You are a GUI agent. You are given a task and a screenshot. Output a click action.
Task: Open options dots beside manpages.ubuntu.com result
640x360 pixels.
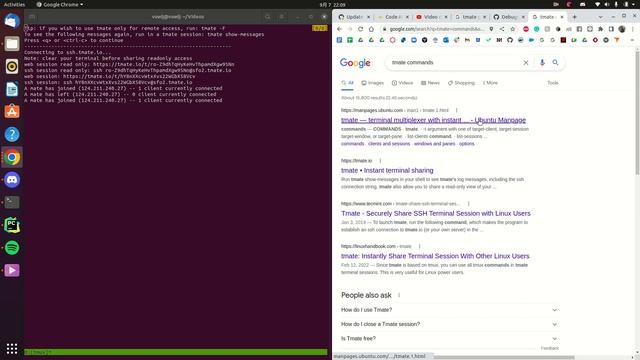click(x=456, y=110)
